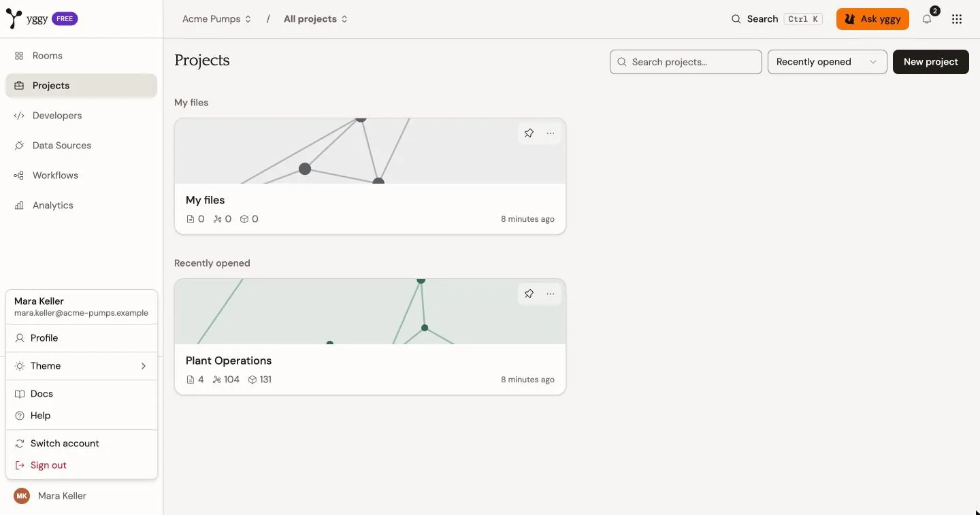Open more options for My files card

[551, 133]
